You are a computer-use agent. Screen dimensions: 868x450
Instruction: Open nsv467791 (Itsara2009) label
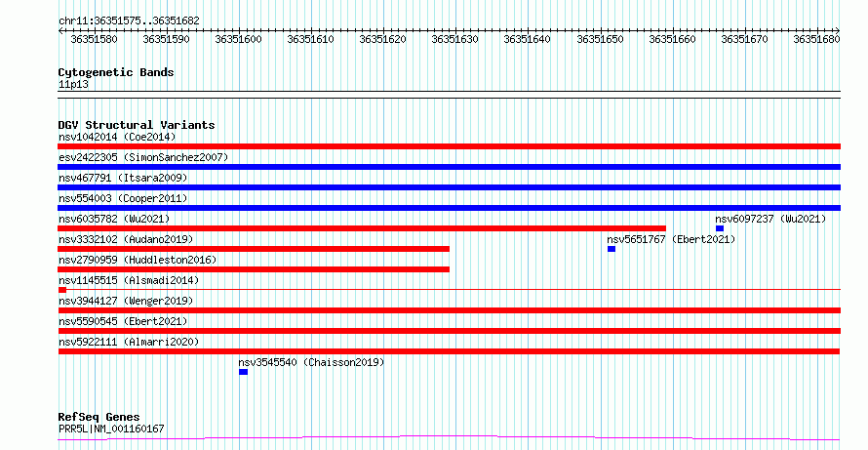pyautogui.click(x=123, y=178)
